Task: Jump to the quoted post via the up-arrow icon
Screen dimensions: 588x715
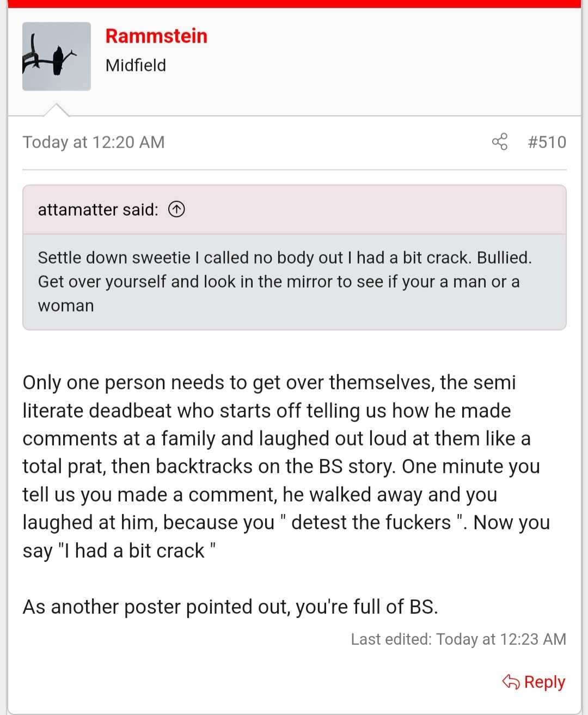Action: tap(176, 209)
